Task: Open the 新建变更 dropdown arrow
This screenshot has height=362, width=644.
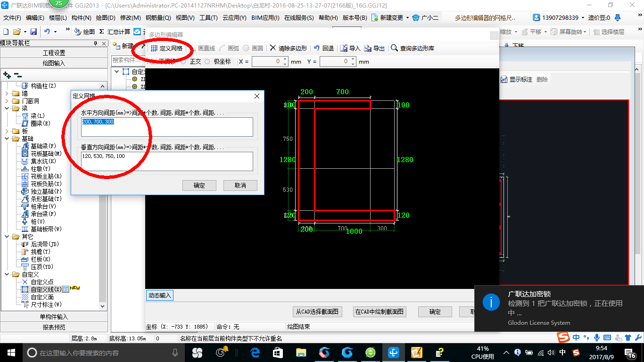Action: tap(407, 18)
